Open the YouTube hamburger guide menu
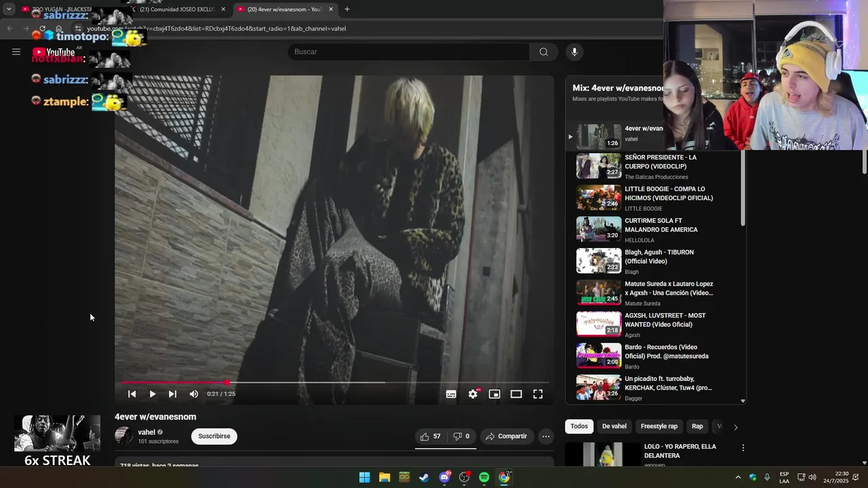This screenshot has width=868, height=488. point(16,52)
